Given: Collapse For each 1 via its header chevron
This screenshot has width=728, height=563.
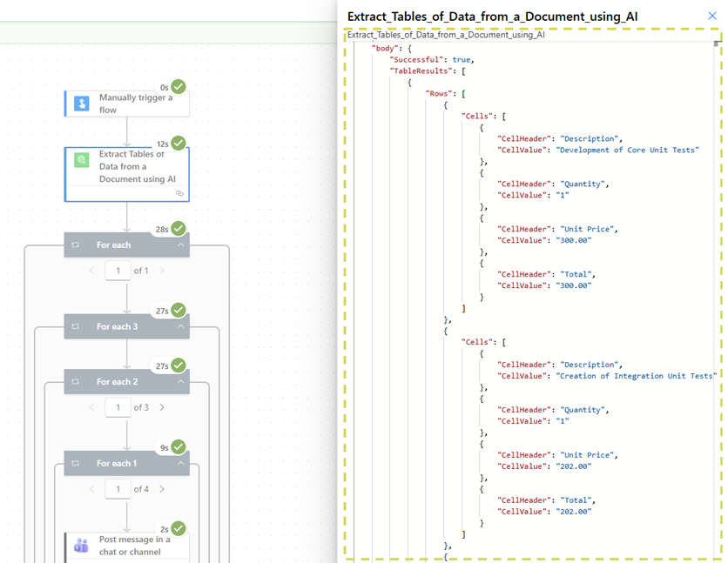Looking at the screenshot, I should click(181, 463).
